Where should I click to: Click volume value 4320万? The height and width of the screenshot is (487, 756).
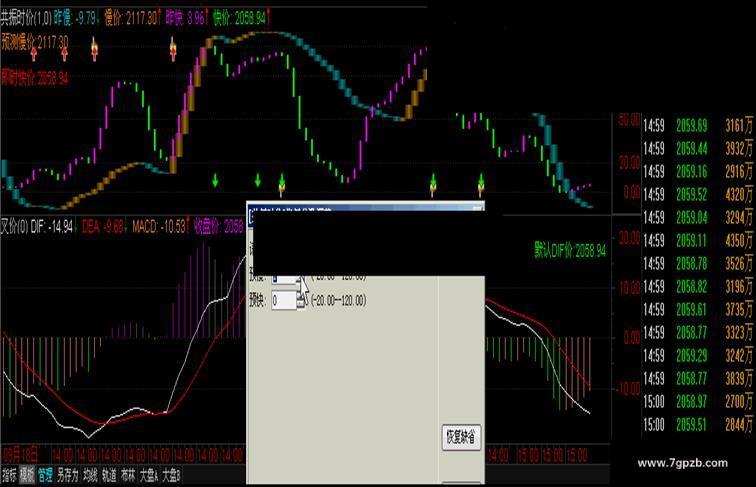click(x=739, y=194)
